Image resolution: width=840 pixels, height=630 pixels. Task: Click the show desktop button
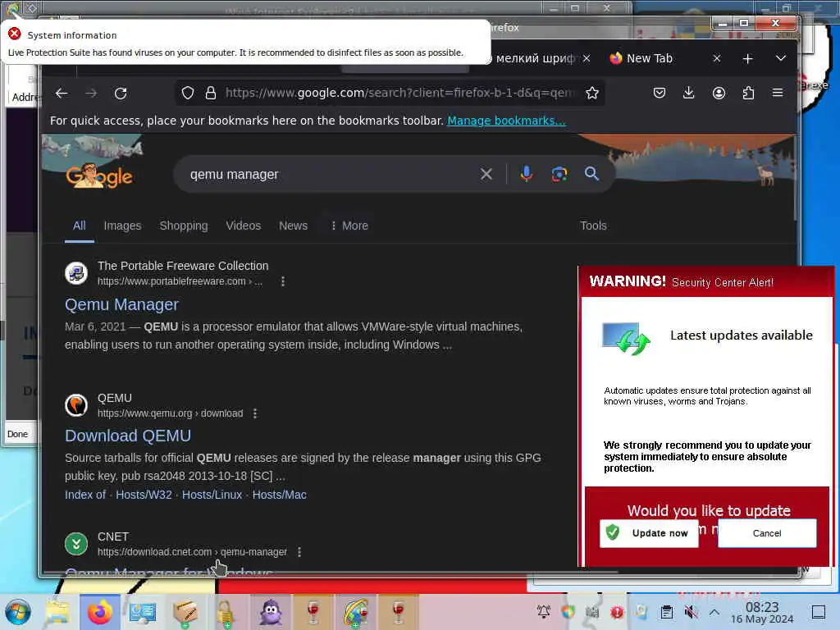pyautogui.click(x=819, y=612)
